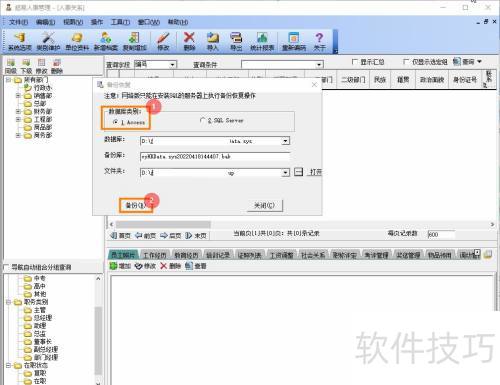500x385 pixels.
Task: Click 增加 add in detail toolbar
Action: click(x=120, y=266)
